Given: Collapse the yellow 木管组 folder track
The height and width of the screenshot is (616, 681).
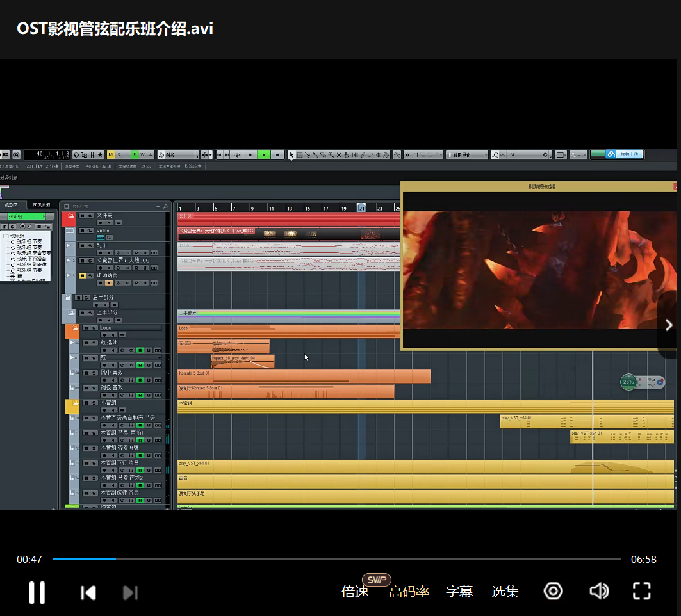Looking at the screenshot, I should pos(74,403).
